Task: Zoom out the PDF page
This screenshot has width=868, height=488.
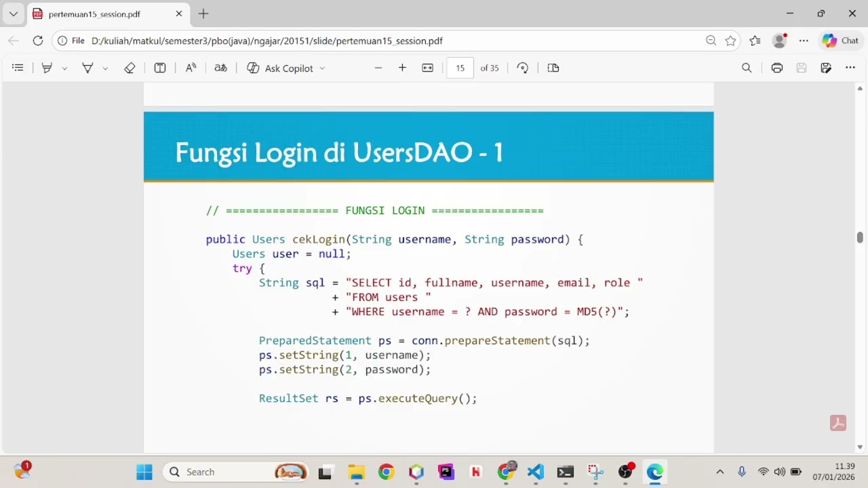Action: pos(378,68)
